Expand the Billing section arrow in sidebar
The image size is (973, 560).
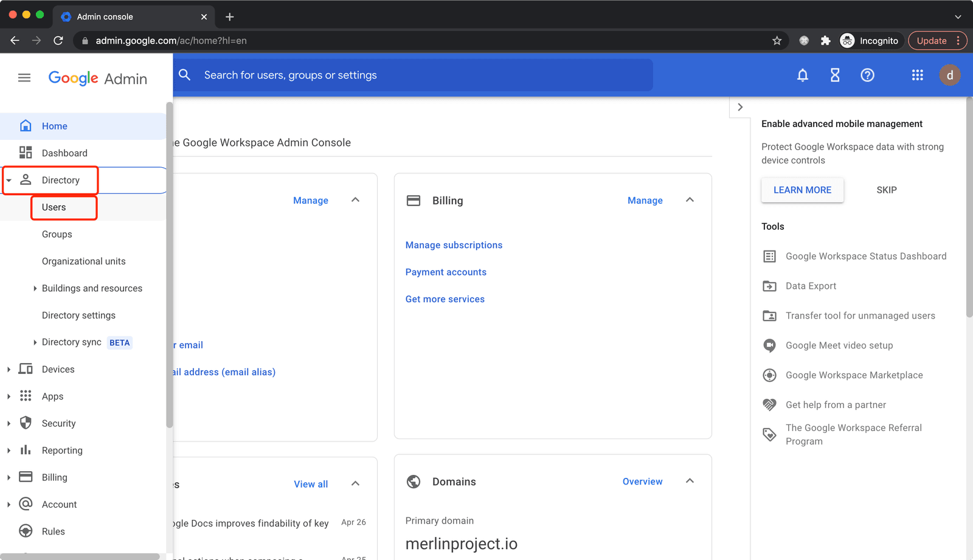(x=9, y=477)
